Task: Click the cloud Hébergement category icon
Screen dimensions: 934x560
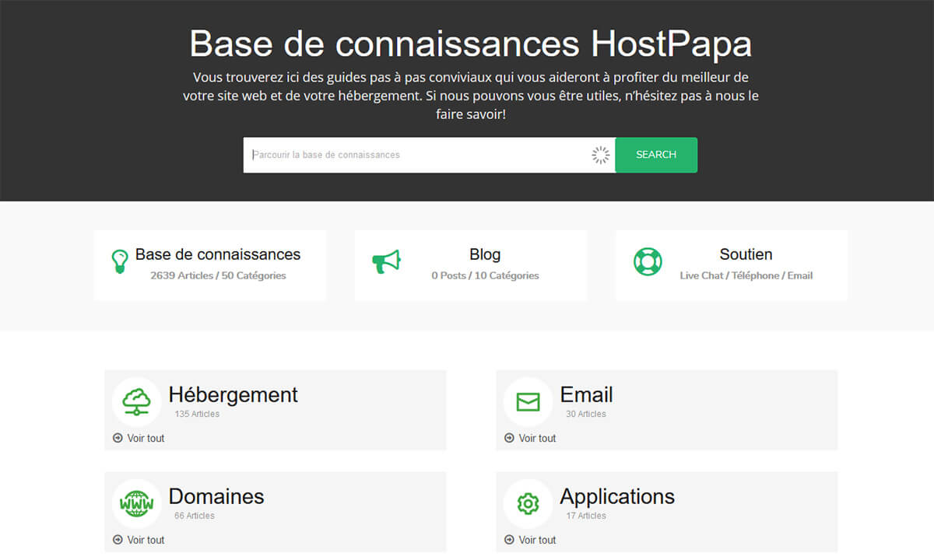Action: (136, 401)
